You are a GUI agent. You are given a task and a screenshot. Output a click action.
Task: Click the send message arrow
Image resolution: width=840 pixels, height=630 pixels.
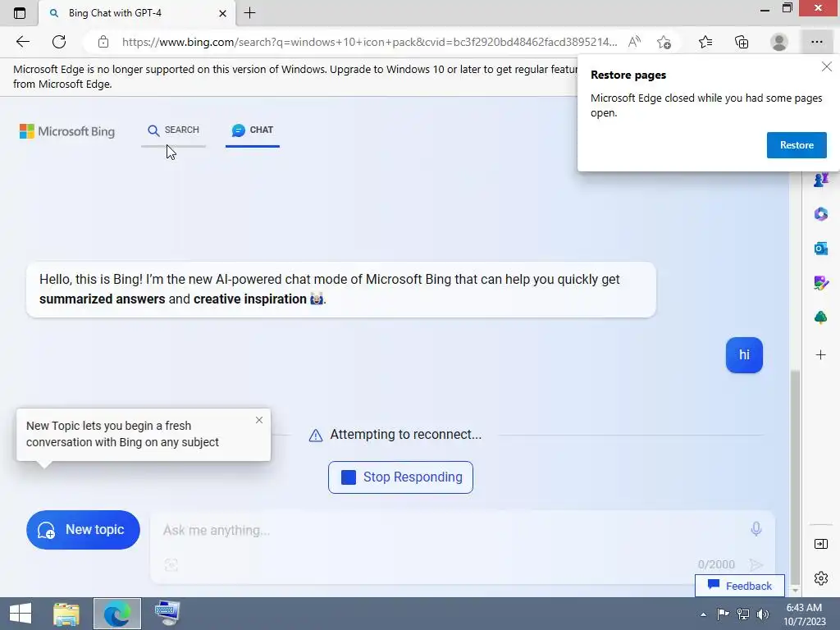(x=756, y=564)
